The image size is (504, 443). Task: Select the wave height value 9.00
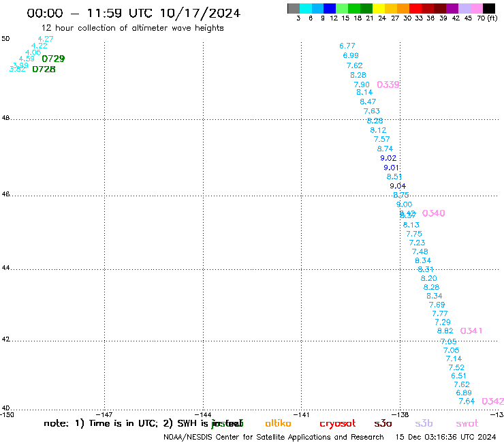click(x=404, y=204)
